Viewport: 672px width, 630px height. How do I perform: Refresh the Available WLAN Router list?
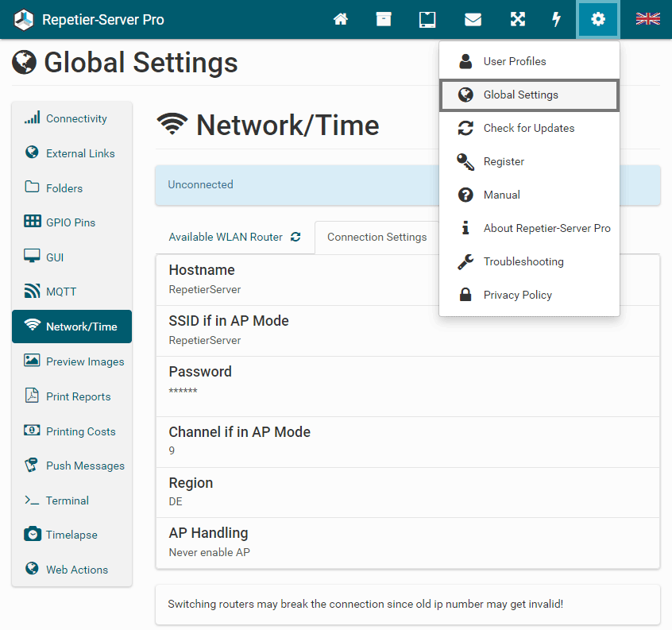(x=295, y=237)
